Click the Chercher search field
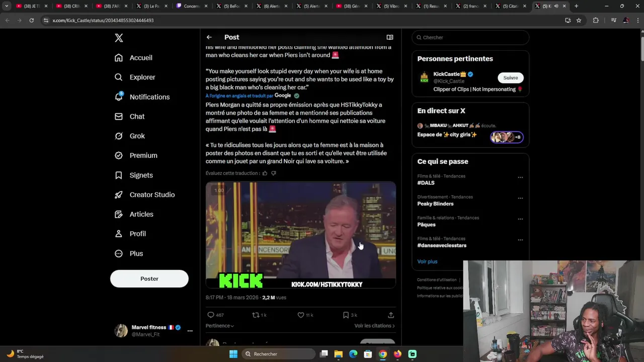 pyautogui.click(x=470, y=37)
